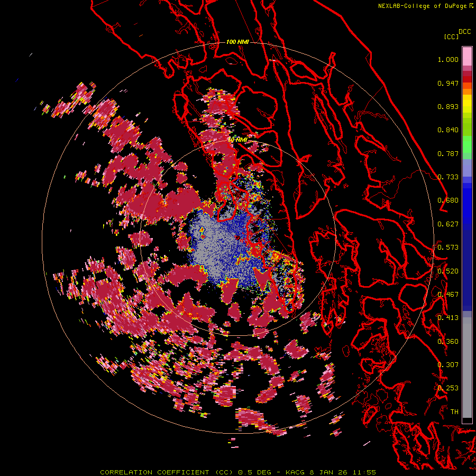The width and height of the screenshot is (476, 476).
Task: Select the 0.893 scale value
Action: coord(448,106)
